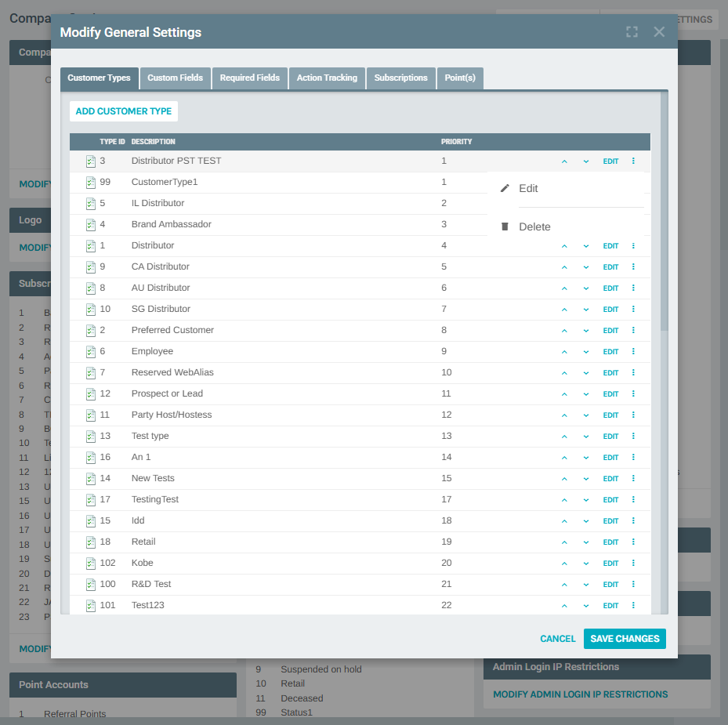Click the ADD CUSTOMER TYPE button

[124, 111]
